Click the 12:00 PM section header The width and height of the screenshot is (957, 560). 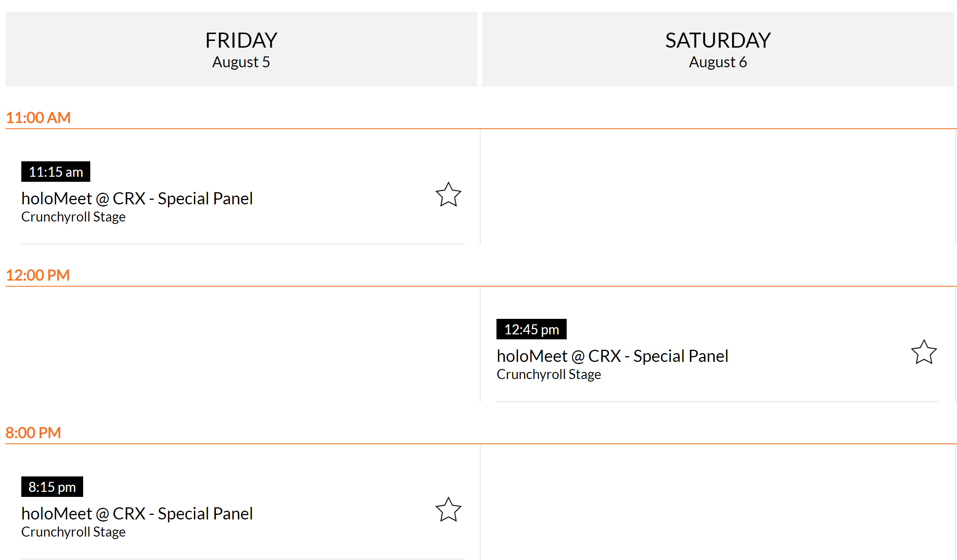click(38, 275)
